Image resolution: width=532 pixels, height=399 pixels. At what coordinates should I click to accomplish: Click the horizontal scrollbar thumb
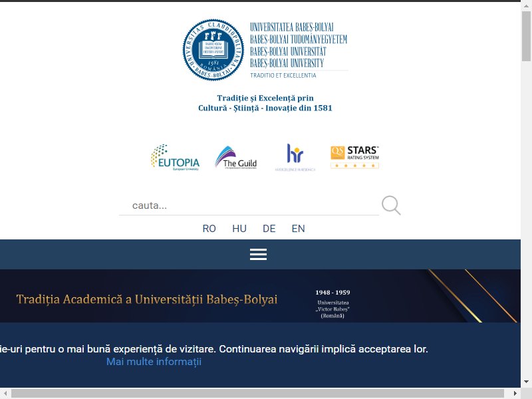click(x=257, y=393)
